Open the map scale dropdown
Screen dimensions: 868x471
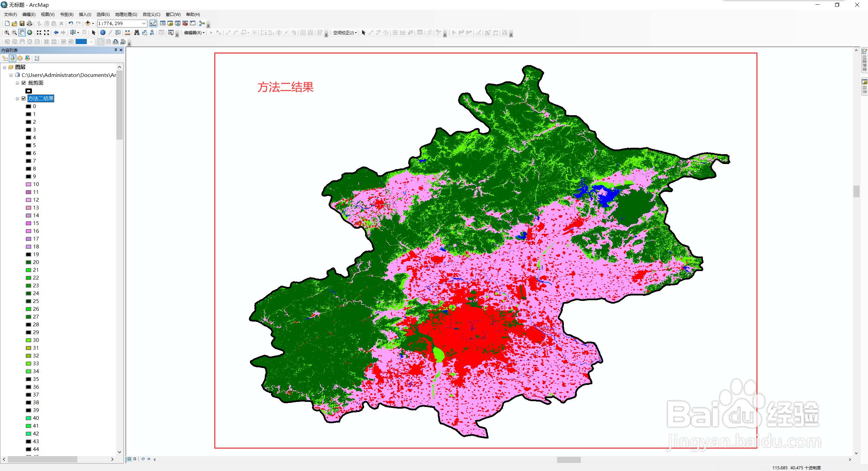pyautogui.click(x=144, y=23)
